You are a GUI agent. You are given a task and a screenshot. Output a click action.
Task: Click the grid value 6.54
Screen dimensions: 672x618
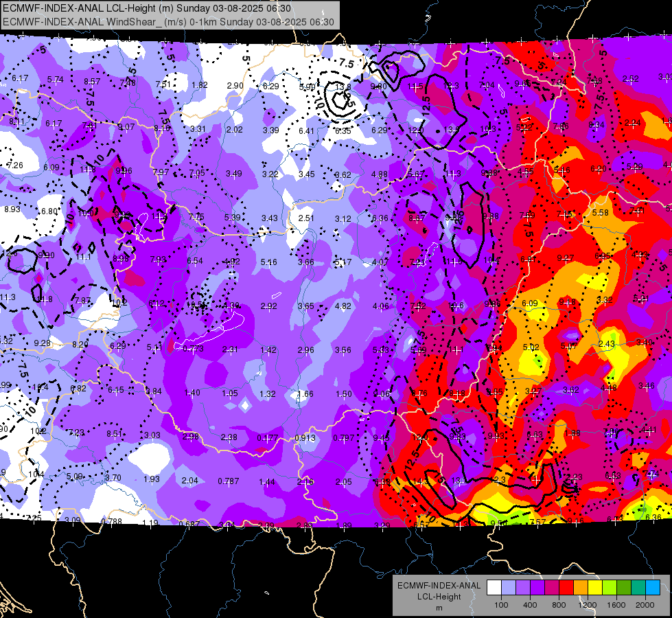pos(195,261)
